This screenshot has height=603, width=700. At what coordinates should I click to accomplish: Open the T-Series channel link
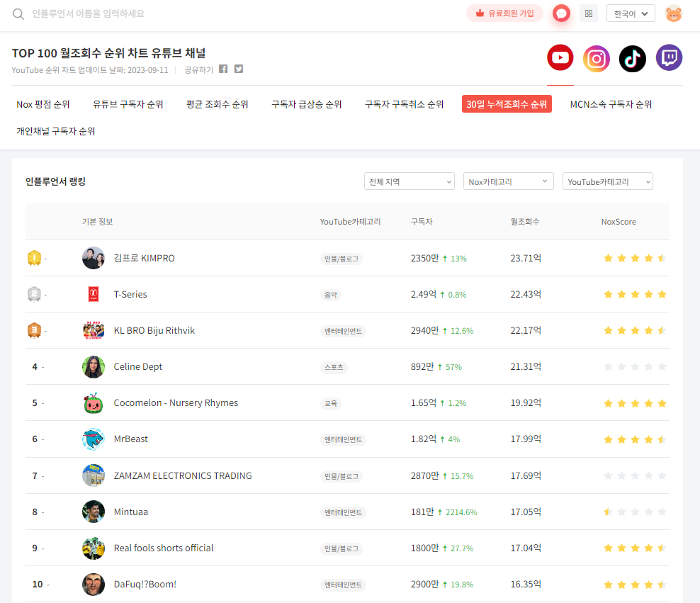point(130,294)
